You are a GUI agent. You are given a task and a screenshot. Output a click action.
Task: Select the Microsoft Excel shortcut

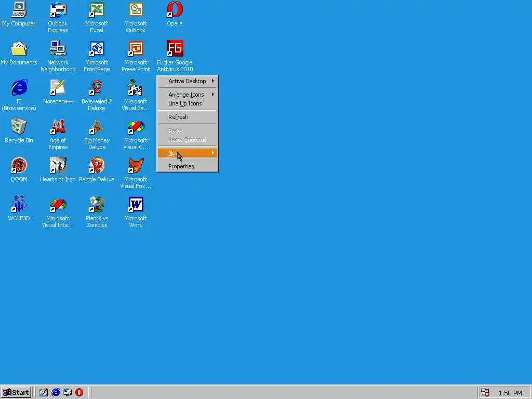click(97, 17)
